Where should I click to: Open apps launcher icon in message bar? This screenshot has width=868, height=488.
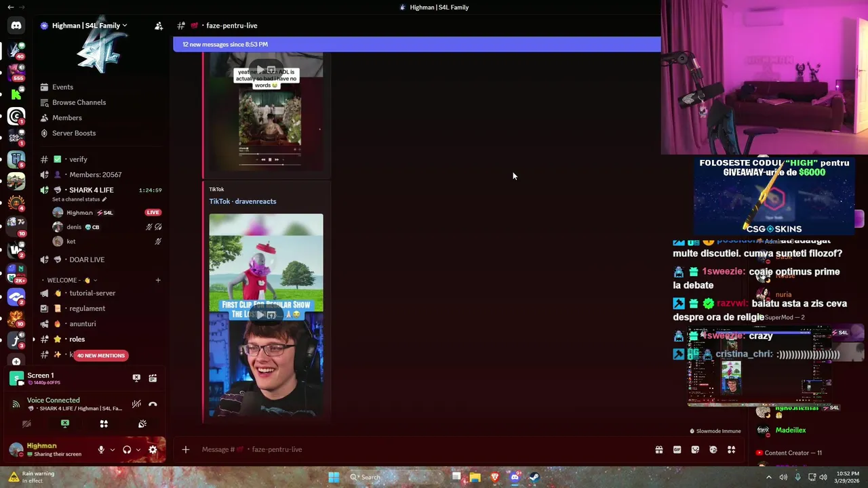(732, 449)
